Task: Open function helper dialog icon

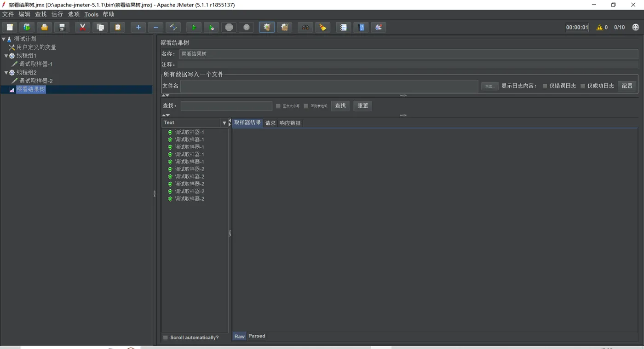Action: 344,27
